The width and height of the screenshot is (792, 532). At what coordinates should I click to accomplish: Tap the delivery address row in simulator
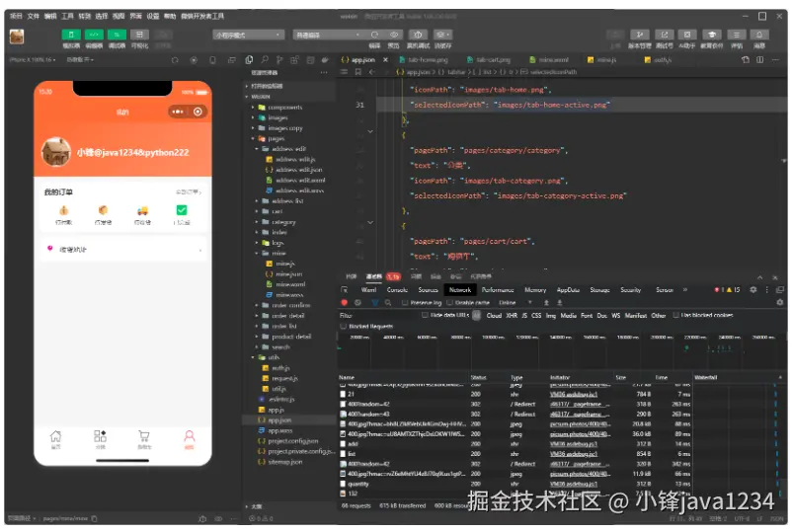122,250
